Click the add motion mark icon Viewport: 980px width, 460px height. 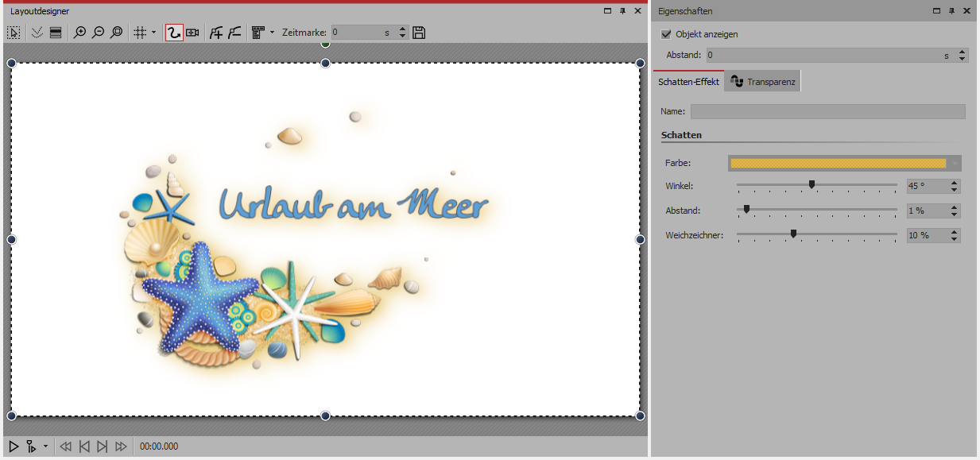coord(215,33)
